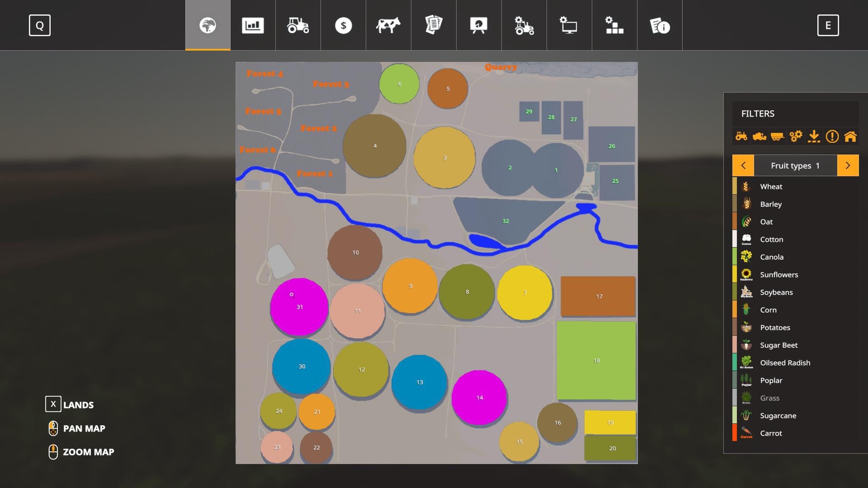868x488 pixels.
Task: Open the vehicles overview tractor page
Action: pyautogui.click(x=298, y=26)
